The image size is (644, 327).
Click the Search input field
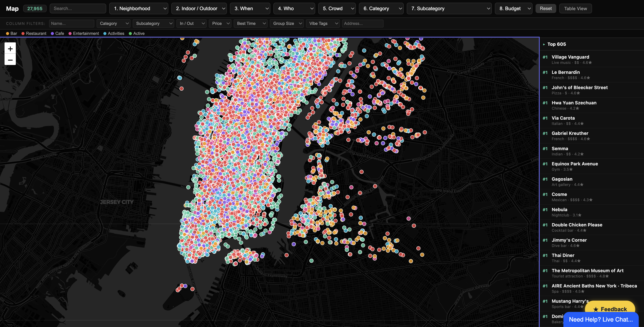(78, 8)
